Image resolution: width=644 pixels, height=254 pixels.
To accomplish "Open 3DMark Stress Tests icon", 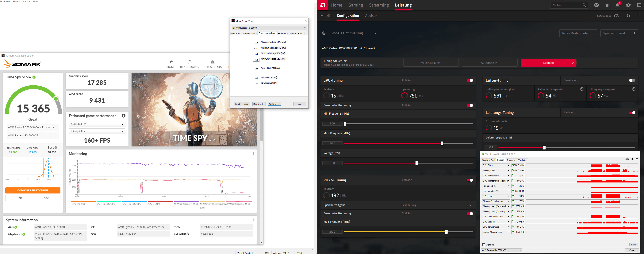I will click(213, 62).
